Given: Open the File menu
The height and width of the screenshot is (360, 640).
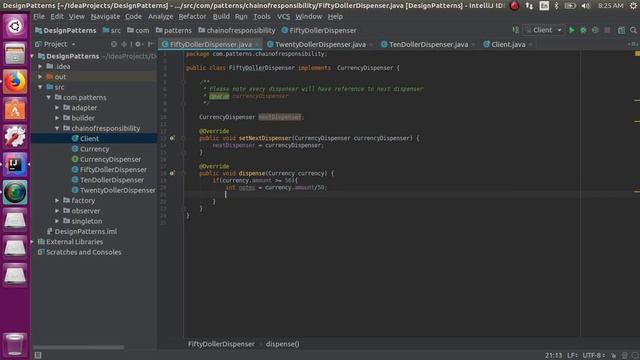Looking at the screenshot, I should 39,17.
